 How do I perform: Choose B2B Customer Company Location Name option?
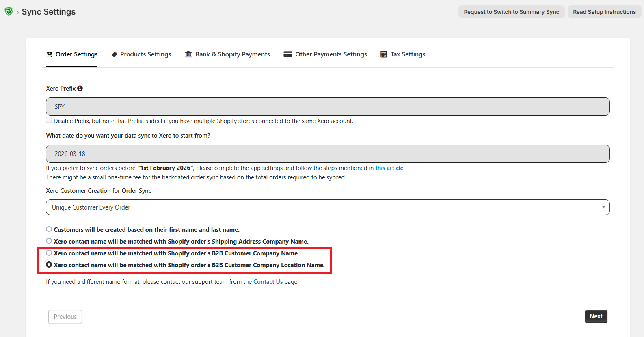[49, 265]
